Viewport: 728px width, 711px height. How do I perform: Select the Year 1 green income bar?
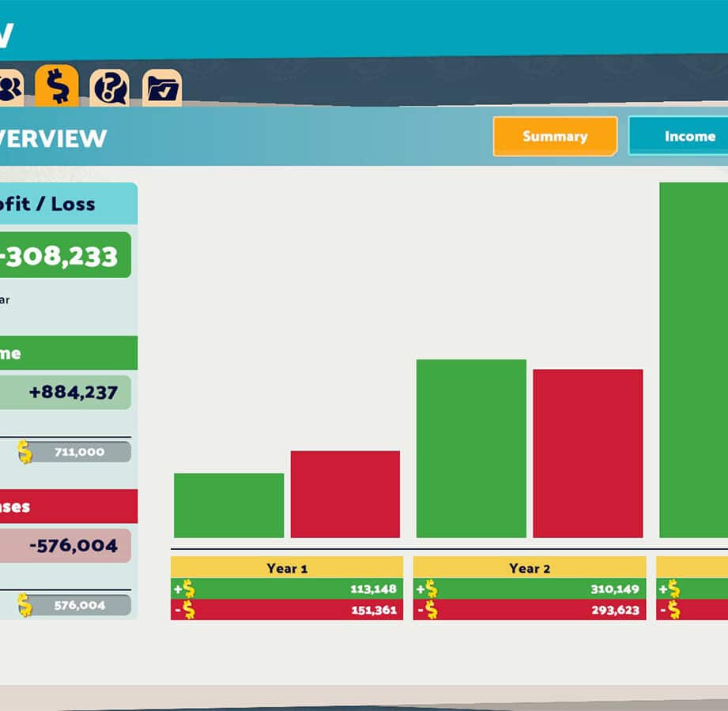coord(228,506)
